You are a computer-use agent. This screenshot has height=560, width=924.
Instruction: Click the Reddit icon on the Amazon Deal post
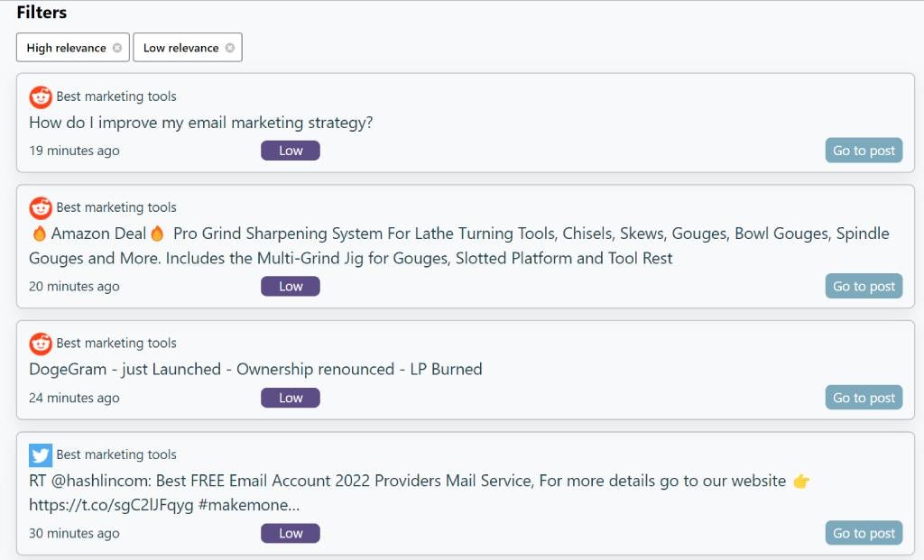(x=40, y=207)
